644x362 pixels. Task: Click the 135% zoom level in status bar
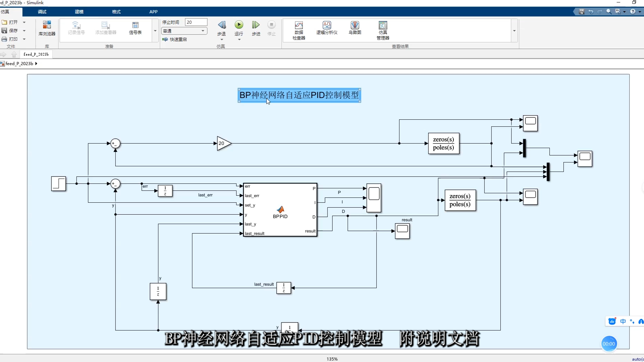pyautogui.click(x=332, y=359)
